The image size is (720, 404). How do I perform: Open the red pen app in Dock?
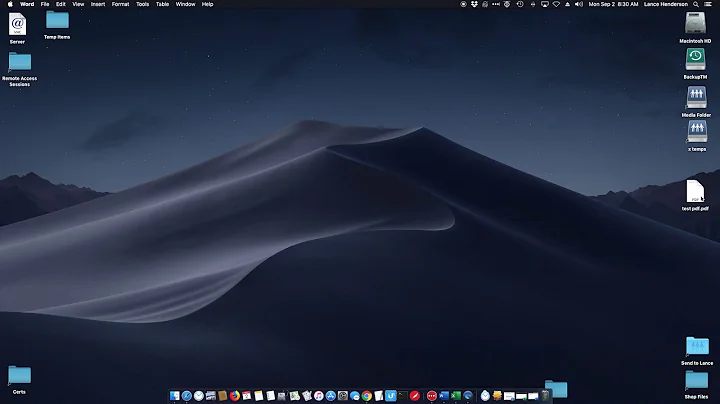point(415,396)
